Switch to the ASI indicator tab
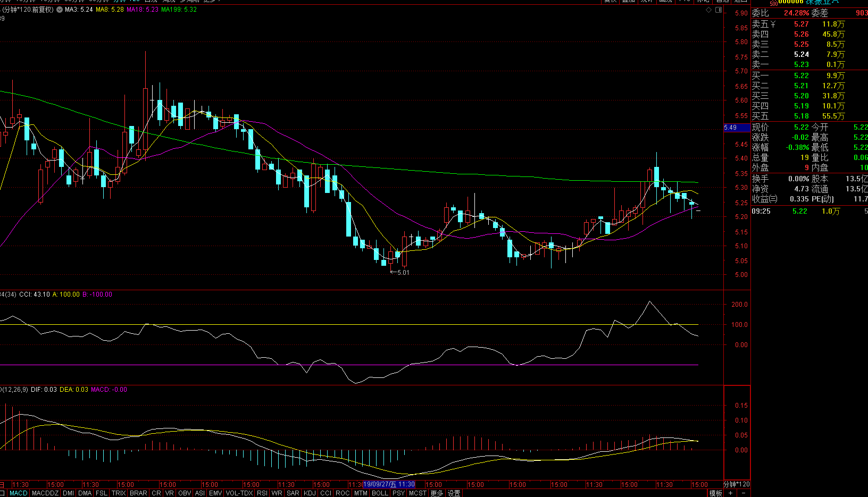Viewport: 868px width, 497px height. tap(200, 493)
